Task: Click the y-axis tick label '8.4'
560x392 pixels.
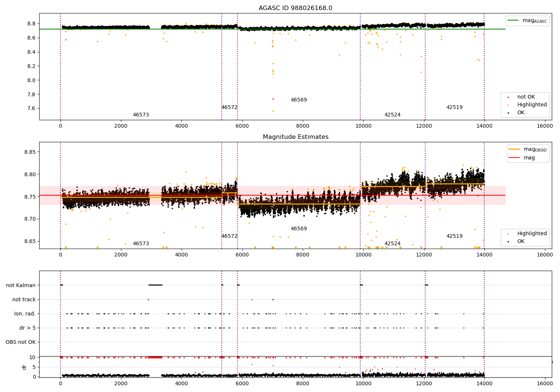Action: [x=31, y=52]
